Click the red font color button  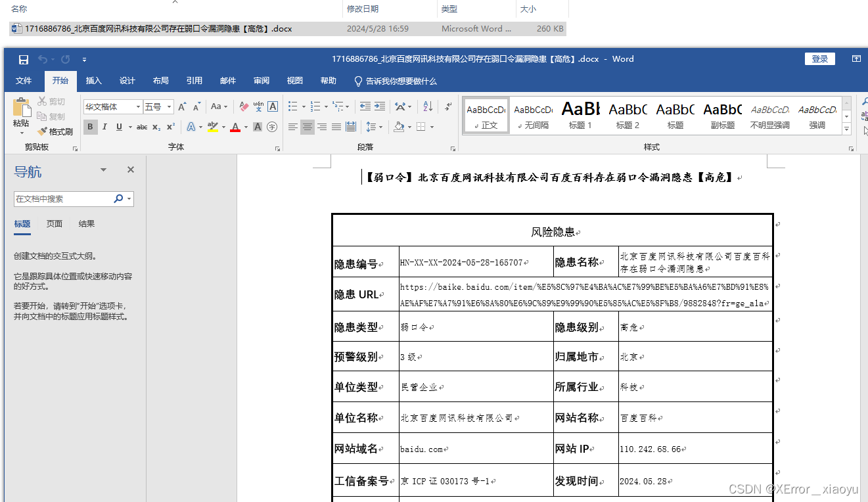[x=235, y=127]
